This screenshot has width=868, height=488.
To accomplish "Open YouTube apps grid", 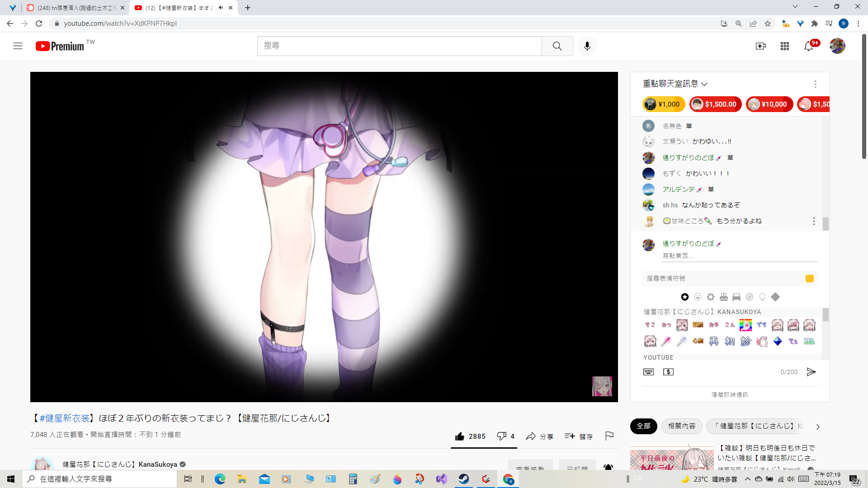I will coord(784,46).
